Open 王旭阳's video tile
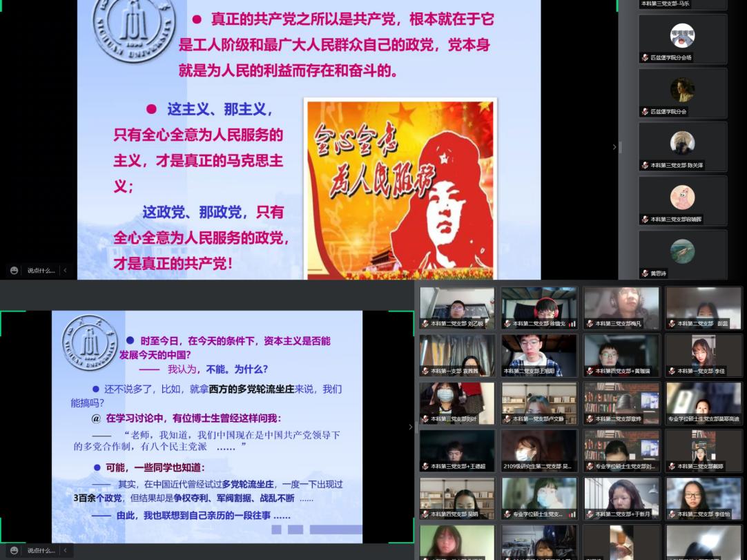 pyautogui.click(x=539, y=355)
